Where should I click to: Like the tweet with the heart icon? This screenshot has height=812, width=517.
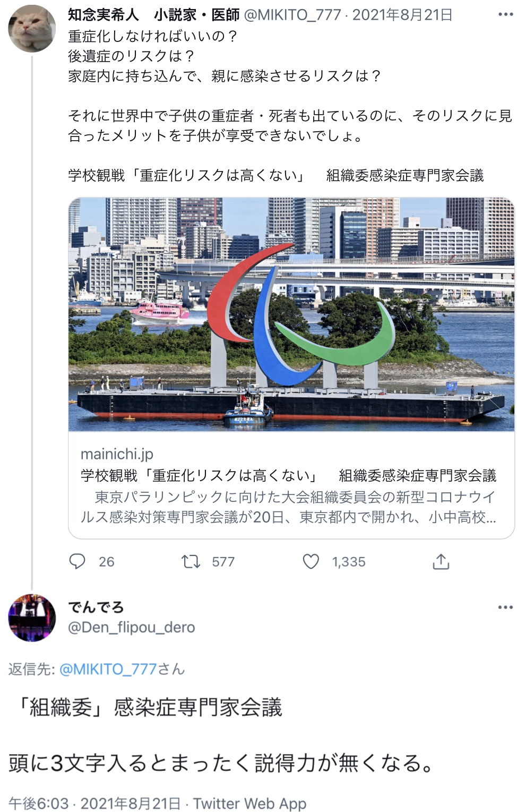(311, 561)
